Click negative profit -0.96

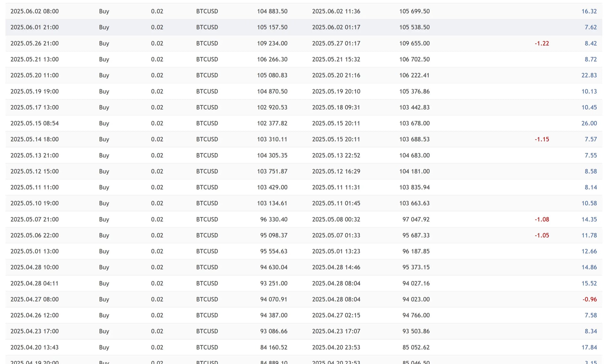coord(590,300)
